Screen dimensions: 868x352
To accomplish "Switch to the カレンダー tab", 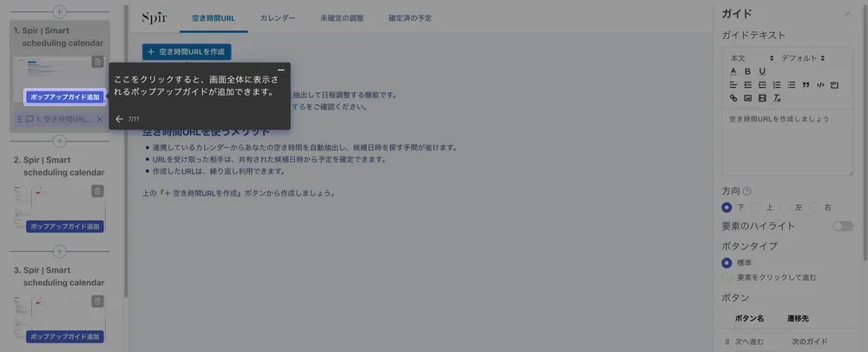I will [278, 17].
